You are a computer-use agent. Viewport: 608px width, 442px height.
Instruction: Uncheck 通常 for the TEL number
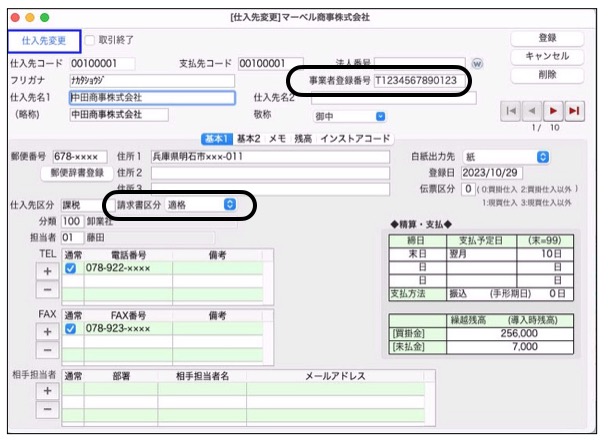pos(72,269)
